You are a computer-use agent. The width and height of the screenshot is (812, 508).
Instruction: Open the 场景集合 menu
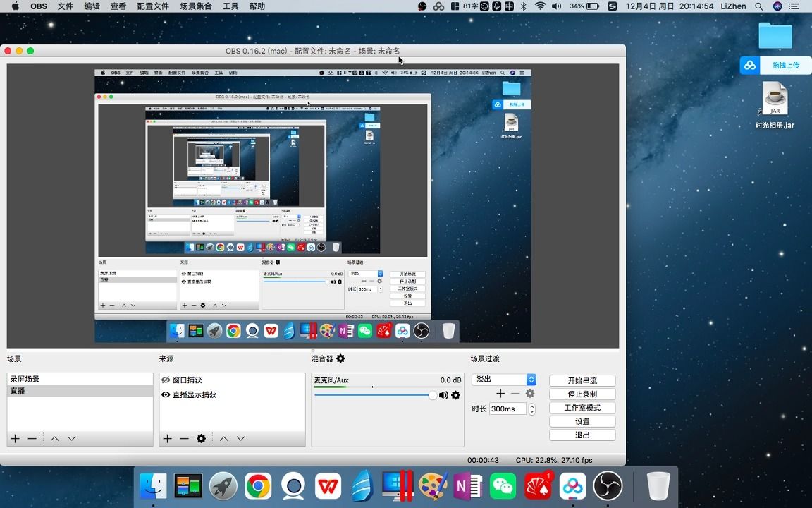click(195, 6)
